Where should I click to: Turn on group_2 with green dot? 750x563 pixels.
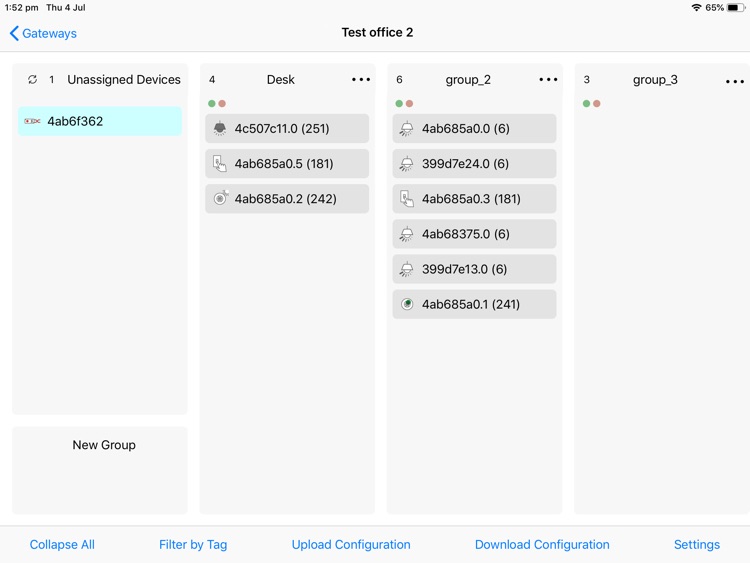click(x=399, y=103)
